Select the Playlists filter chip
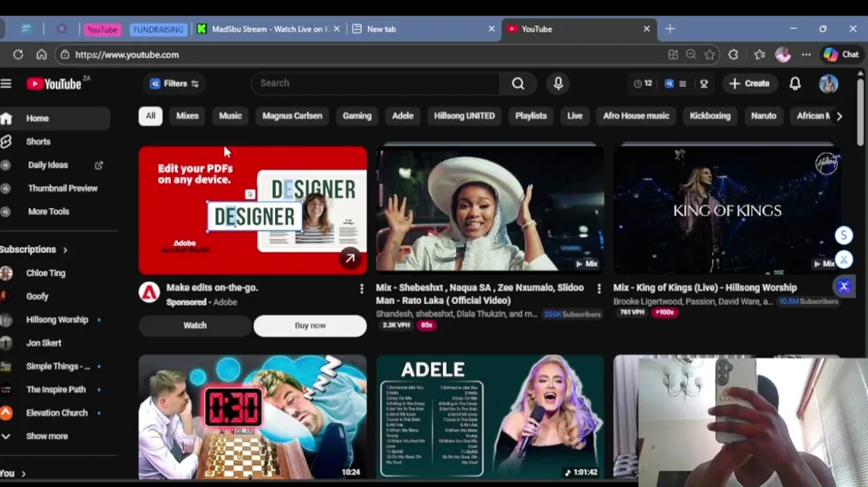This screenshot has width=868, height=487. pos(531,116)
